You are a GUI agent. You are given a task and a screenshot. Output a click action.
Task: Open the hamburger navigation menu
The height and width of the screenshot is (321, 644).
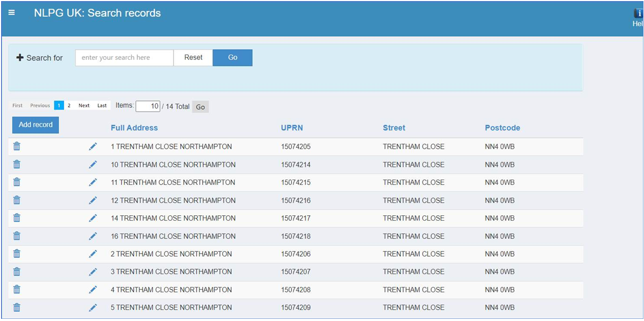pos(11,13)
